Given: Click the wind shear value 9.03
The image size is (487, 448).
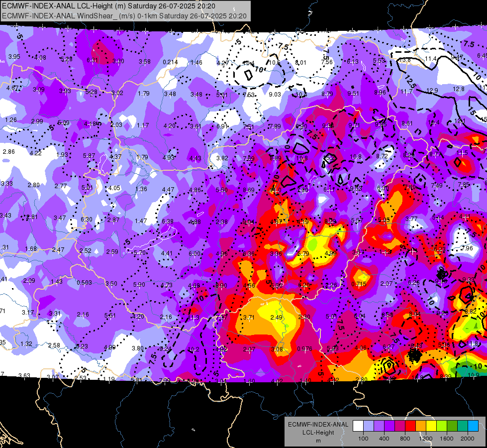Looking at the screenshot, I should click(275, 94).
